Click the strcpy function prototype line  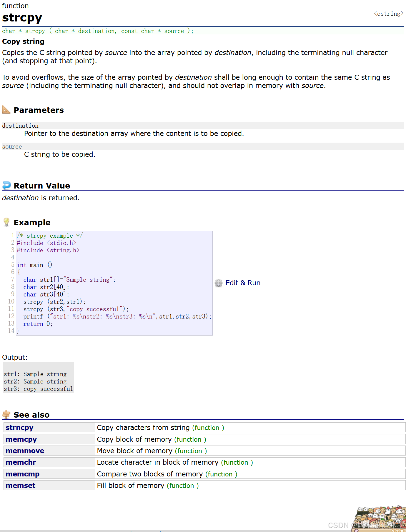[98, 31]
